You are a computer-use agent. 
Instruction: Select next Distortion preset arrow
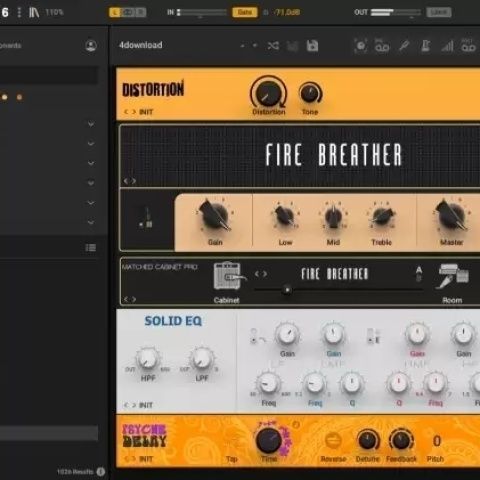tap(134, 112)
